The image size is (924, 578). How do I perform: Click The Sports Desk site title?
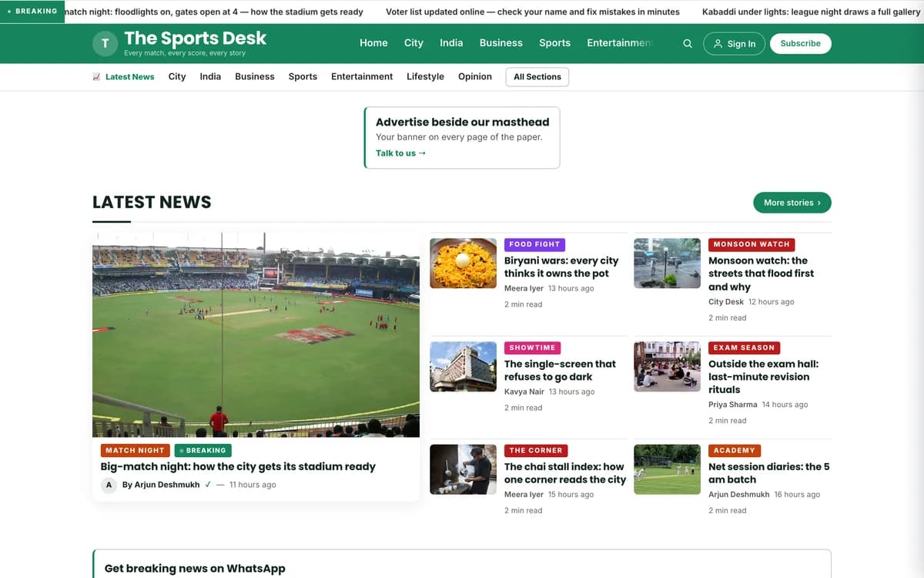pos(196,38)
